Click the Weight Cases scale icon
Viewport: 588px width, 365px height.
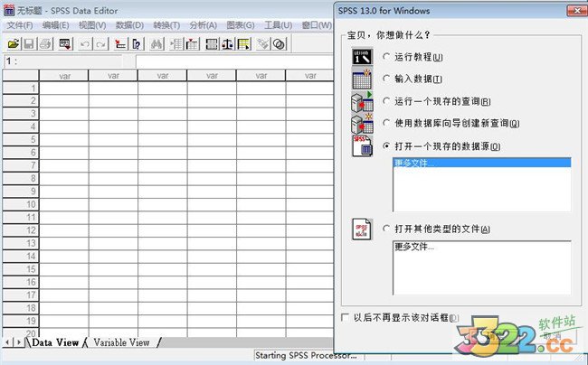(227, 44)
